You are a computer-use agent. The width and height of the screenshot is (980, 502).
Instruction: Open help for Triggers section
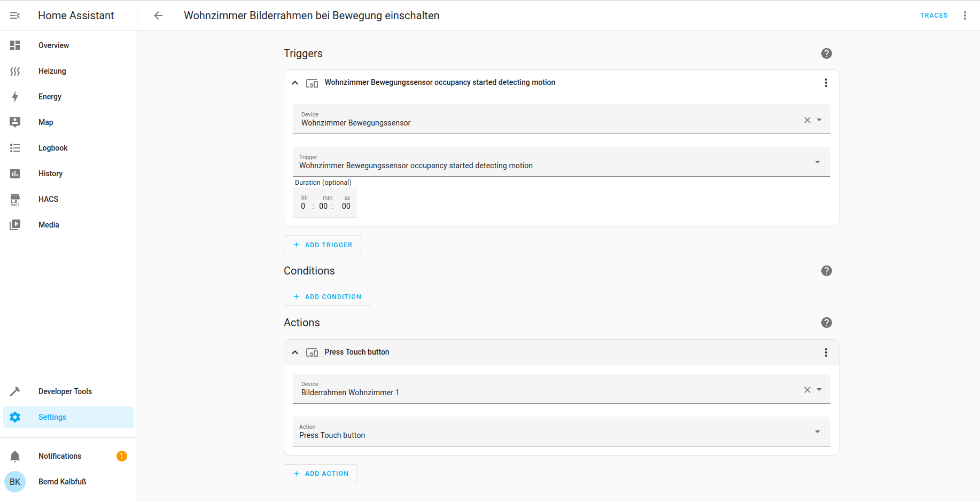(827, 53)
